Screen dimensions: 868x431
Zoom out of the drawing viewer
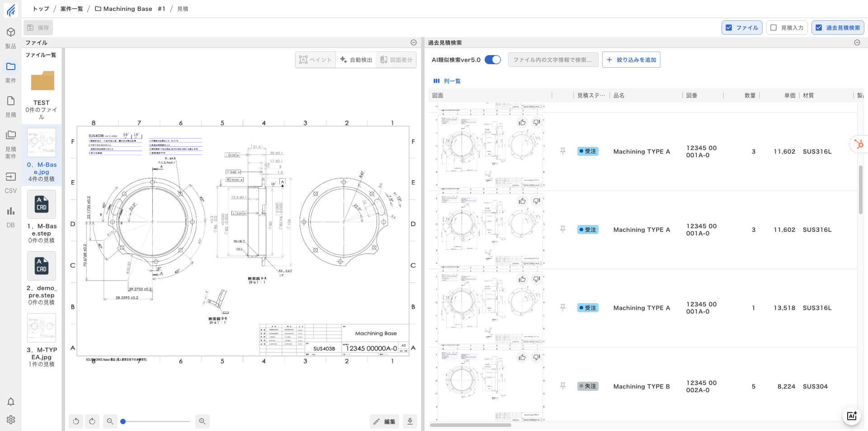(x=110, y=422)
